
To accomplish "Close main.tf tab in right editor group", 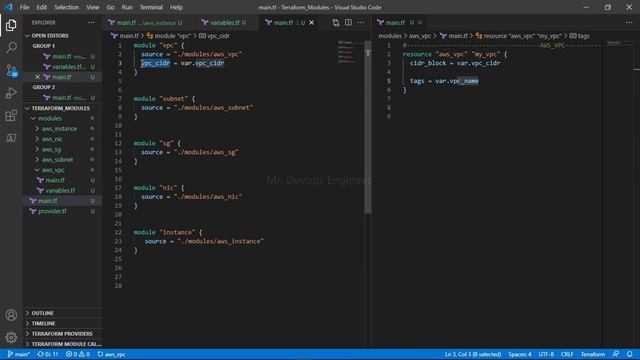I will [x=420, y=23].
